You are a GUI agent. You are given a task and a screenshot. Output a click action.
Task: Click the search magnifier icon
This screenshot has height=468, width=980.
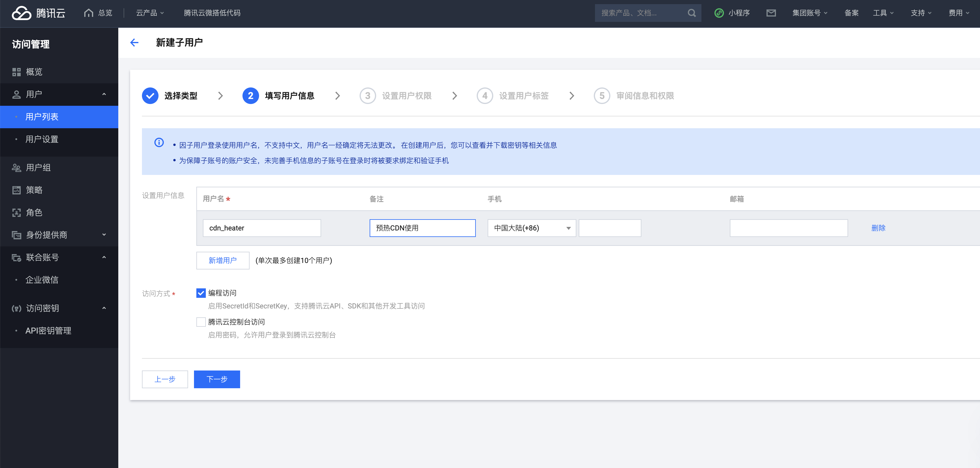(x=692, y=13)
